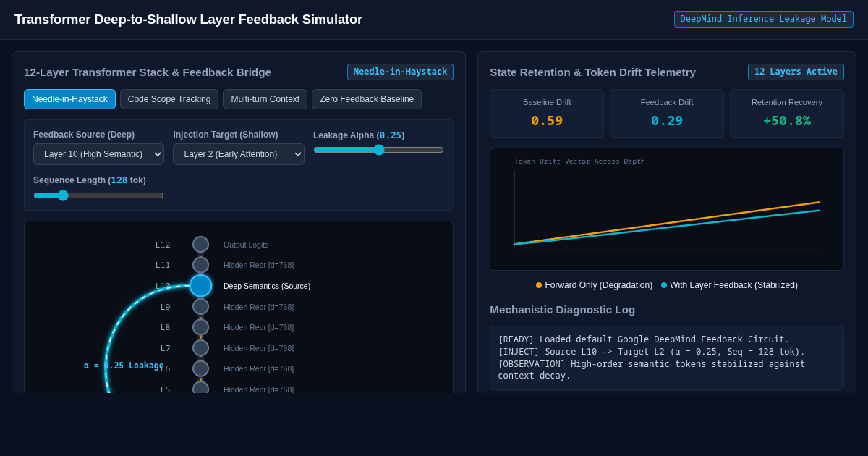
Task: Click the L9 layer node
Action: tap(200, 307)
